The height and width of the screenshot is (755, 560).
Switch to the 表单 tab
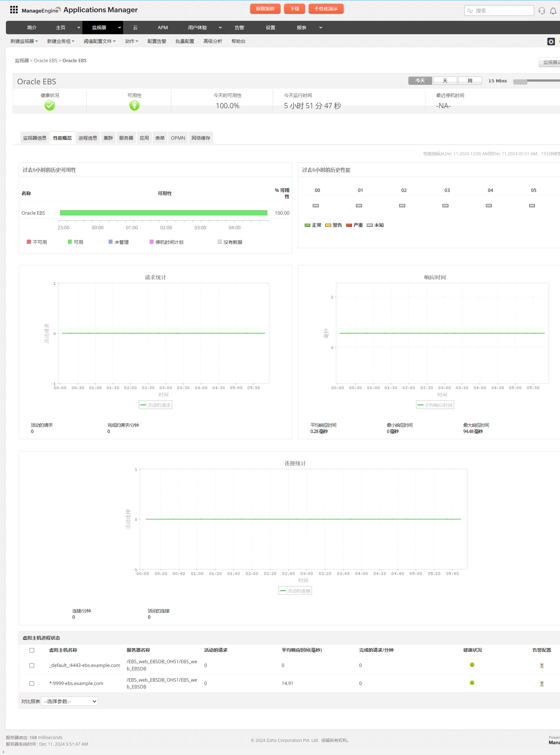160,138
